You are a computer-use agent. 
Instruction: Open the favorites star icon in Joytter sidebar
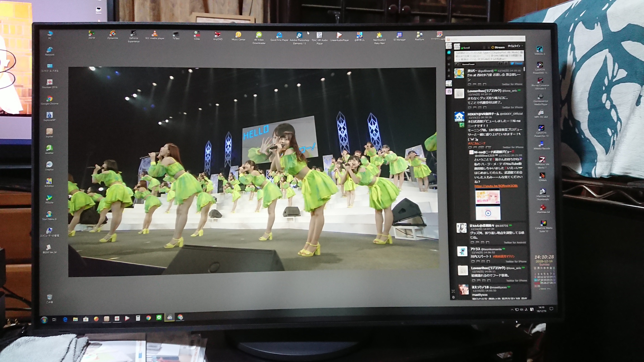[x=449, y=64]
